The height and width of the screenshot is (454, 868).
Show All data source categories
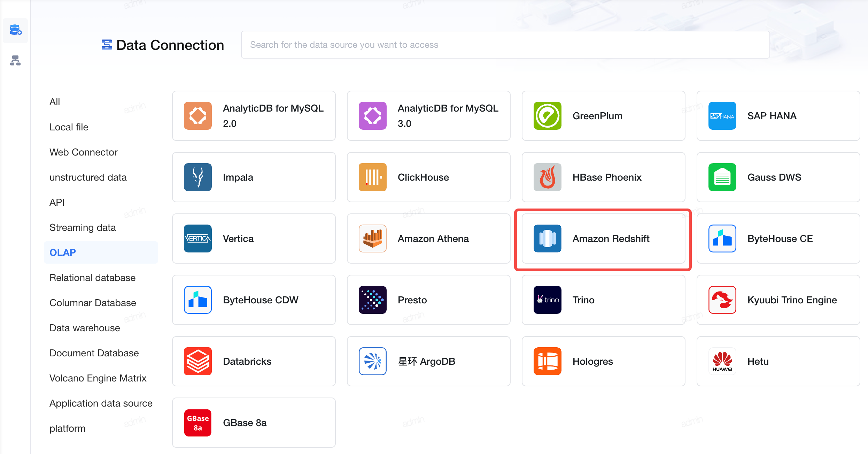pos(55,102)
